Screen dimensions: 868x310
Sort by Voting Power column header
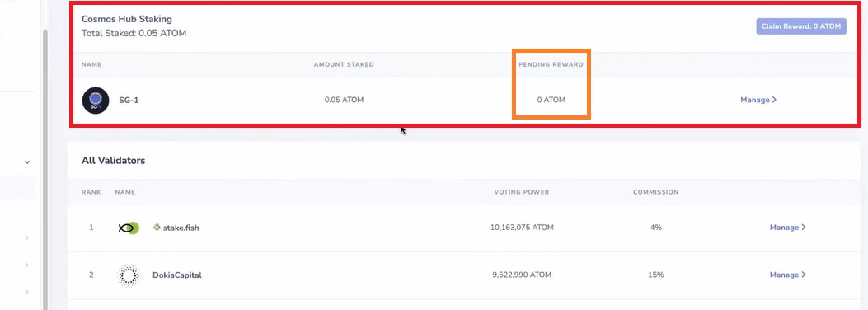coord(522,192)
